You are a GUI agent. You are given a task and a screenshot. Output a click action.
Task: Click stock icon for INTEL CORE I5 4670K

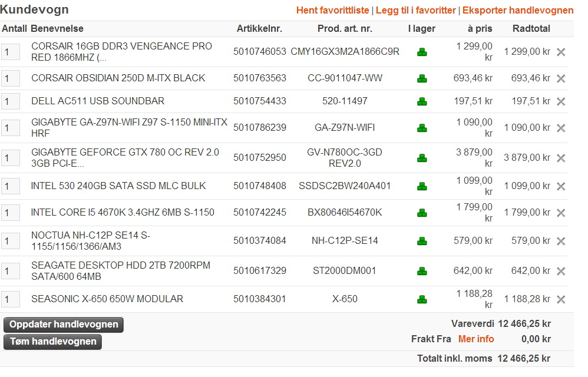pos(422,213)
